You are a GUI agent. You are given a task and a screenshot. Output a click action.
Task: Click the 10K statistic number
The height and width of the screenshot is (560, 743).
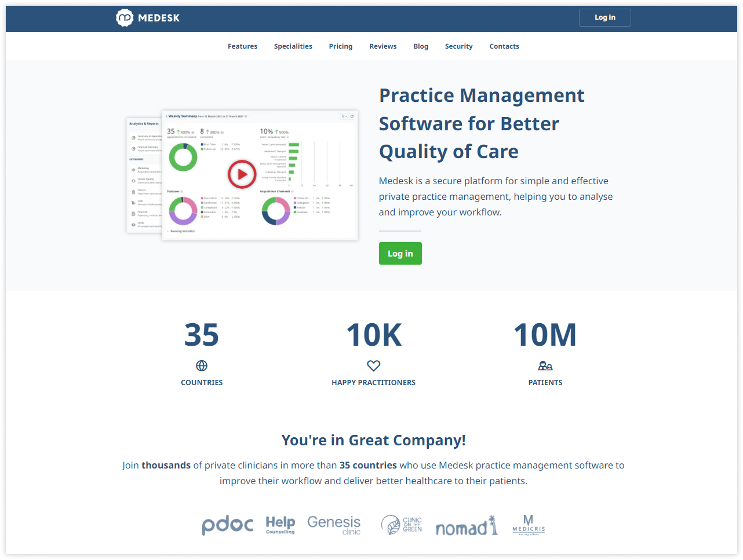point(374,335)
